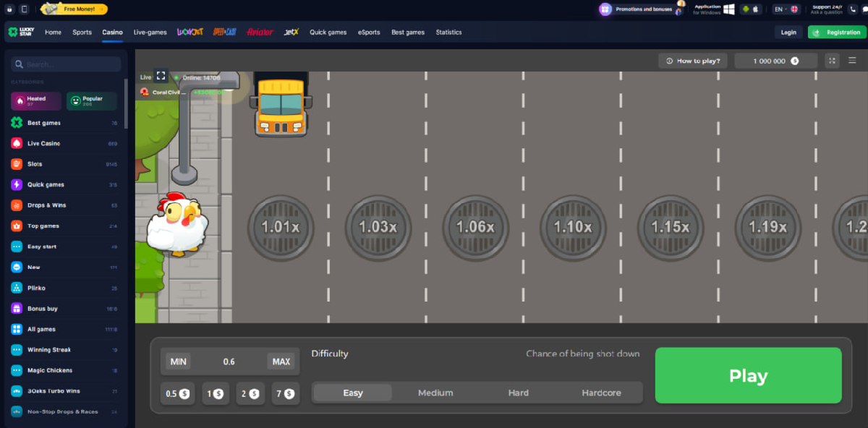This screenshot has height=428, width=868.
Task: Choose Hardcore difficulty level
Action: tap(601, 393)
